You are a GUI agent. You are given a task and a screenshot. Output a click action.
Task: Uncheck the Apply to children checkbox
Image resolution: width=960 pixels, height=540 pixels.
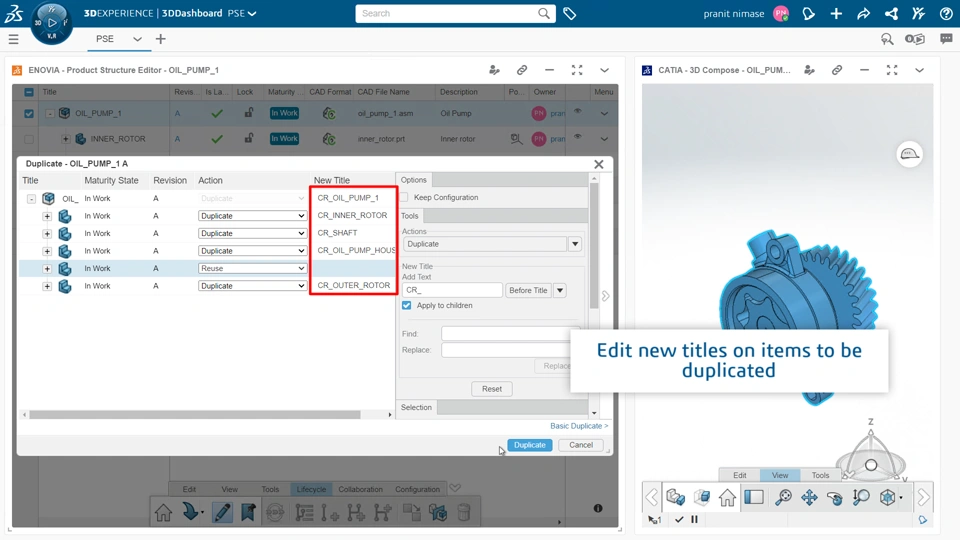[x=407, y=305]
